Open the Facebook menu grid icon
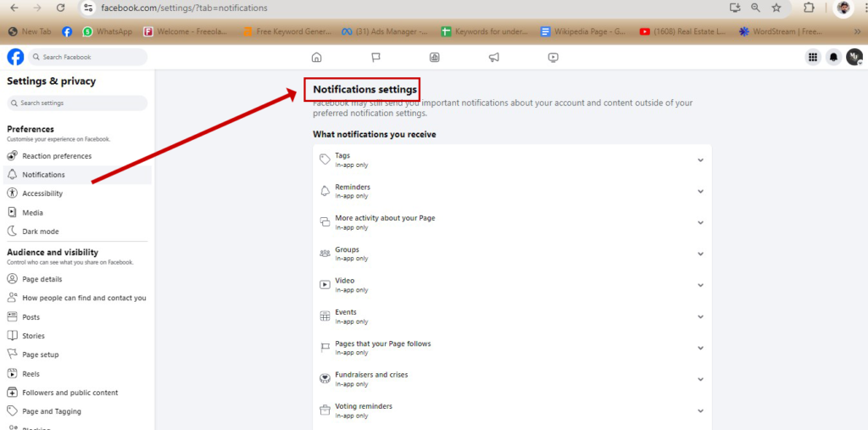Screen dimensions: 868x430 point(813,57)
